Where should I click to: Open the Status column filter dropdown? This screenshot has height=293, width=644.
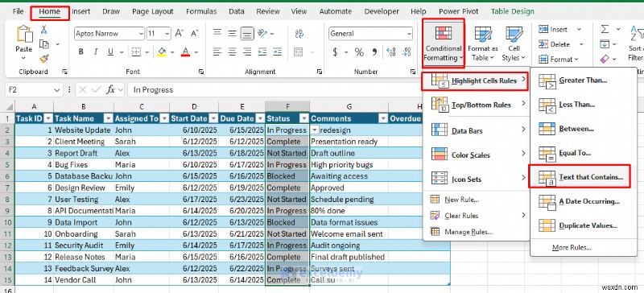point(304,119)
